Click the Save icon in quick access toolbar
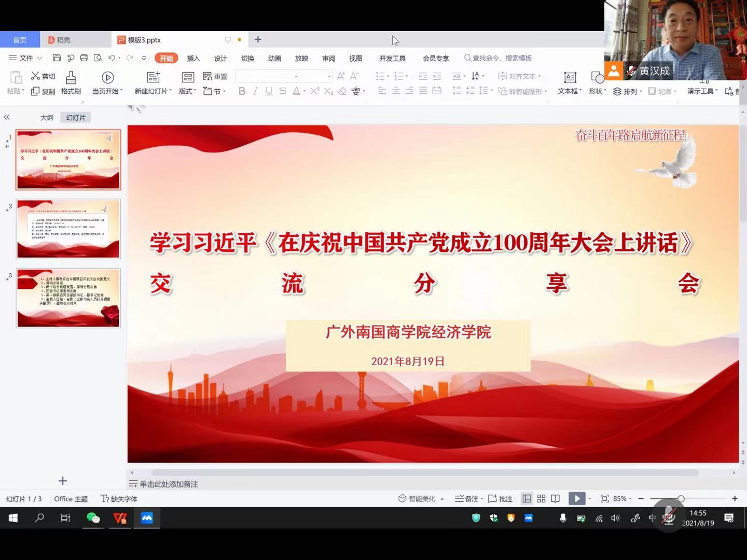Screen dimensions: 747x560 [x=57, y=58]
